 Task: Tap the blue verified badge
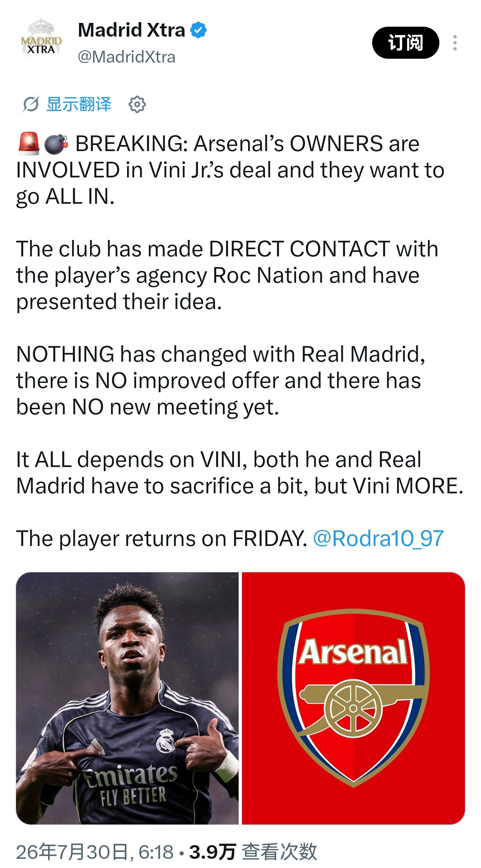[x=199, y=30]
